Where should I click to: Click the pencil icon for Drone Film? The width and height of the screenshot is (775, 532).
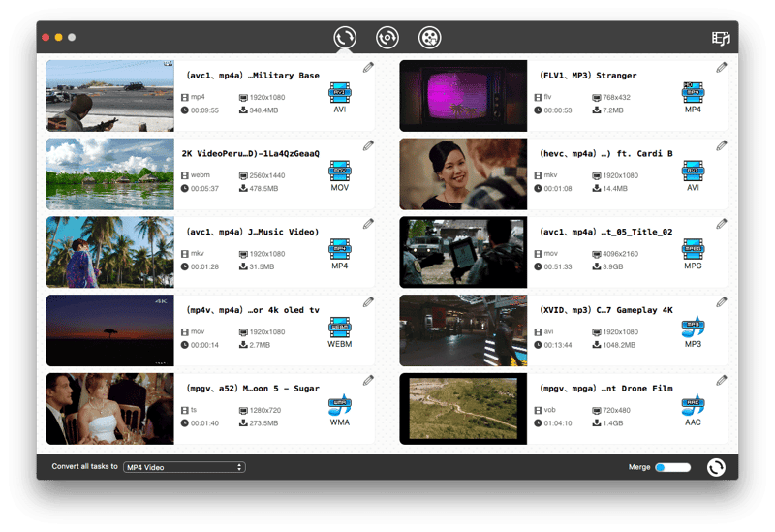(722, 380)
